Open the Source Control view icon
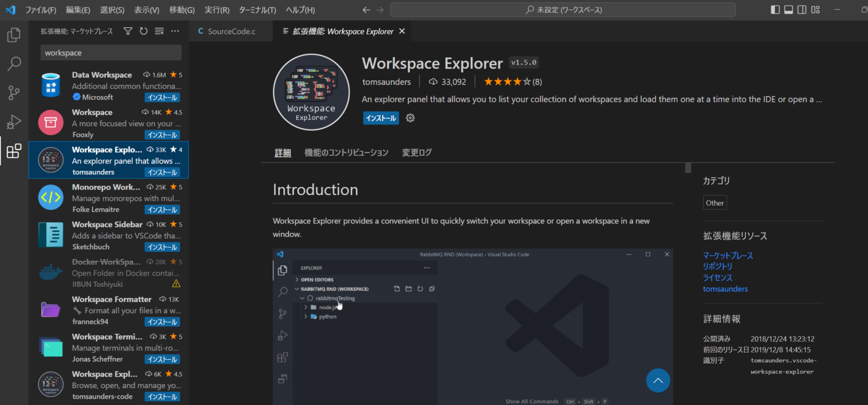Image resolution: width=868 pixels, height=405 pixels. 14,92
